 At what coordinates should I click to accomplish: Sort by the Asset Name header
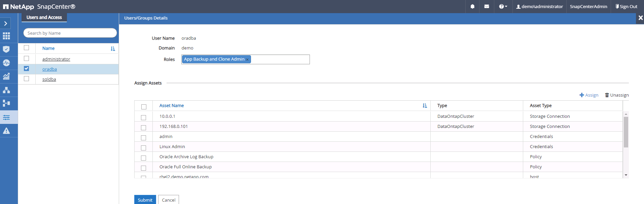[x=172, y=106]
